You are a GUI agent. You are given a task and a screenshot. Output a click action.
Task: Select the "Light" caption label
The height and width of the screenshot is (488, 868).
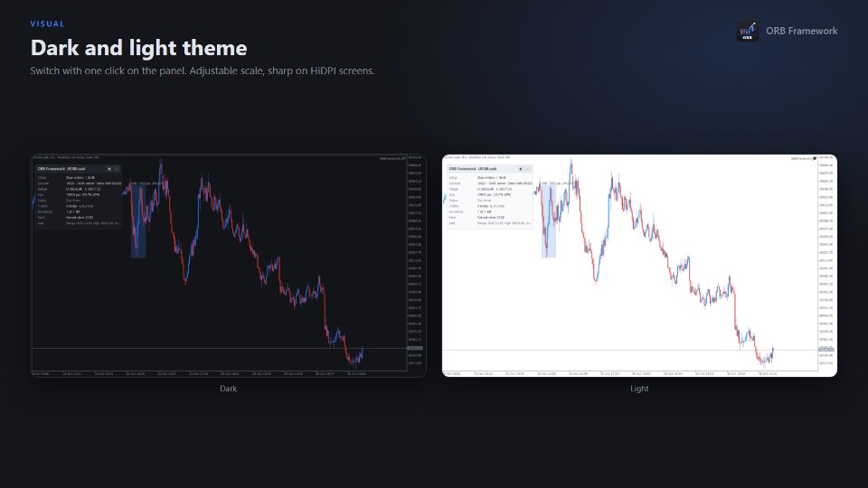point(639,389)
